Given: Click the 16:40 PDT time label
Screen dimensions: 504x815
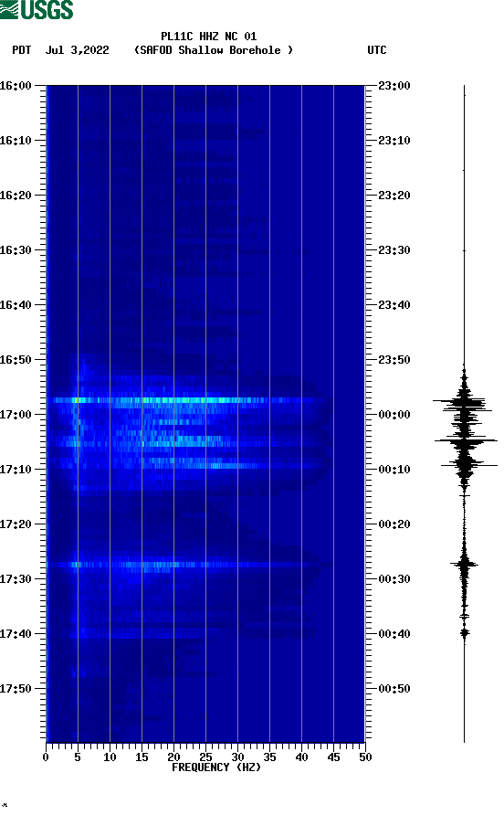Looking at the screenshot, I should 16,305.
